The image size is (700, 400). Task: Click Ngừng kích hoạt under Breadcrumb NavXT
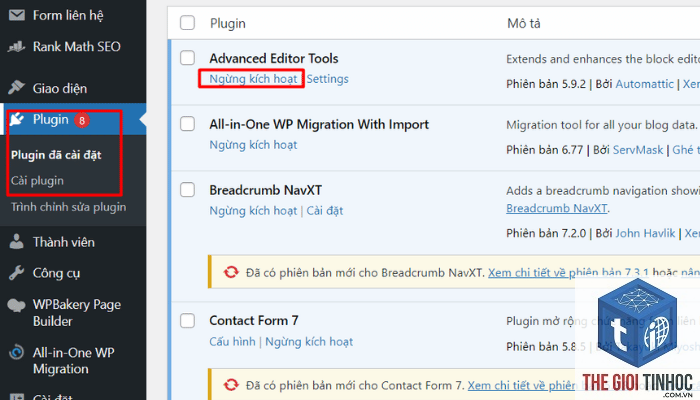253,211
